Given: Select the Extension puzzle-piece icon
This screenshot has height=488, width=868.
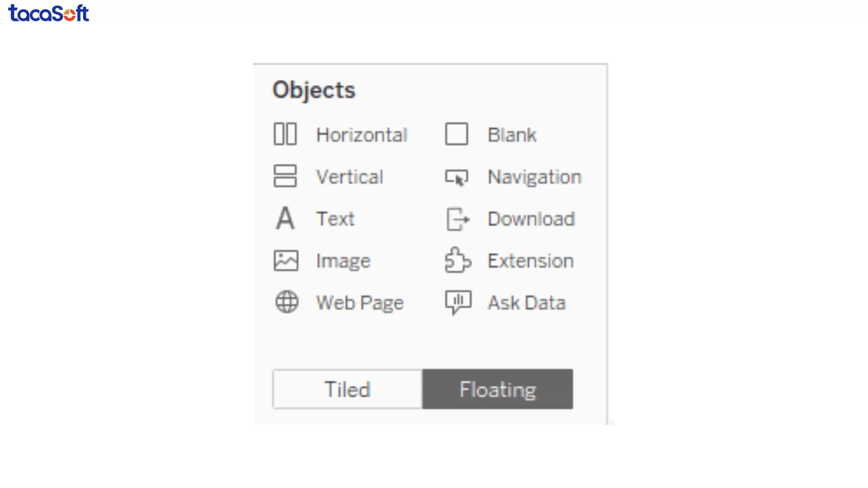Looking at the screenshot, I should point(457,261).
